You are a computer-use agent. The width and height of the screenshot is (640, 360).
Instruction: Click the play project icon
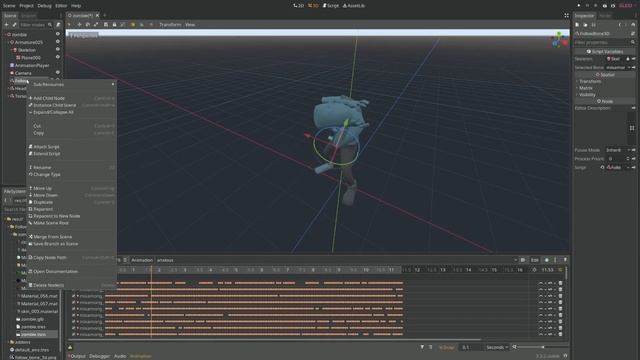tap(578, 6)
